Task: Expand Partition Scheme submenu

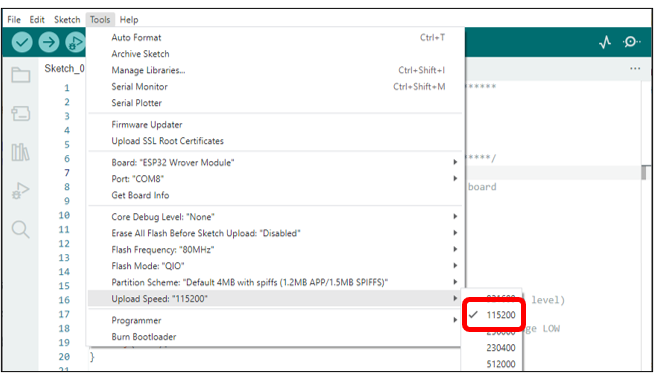Action: (275, 282)
